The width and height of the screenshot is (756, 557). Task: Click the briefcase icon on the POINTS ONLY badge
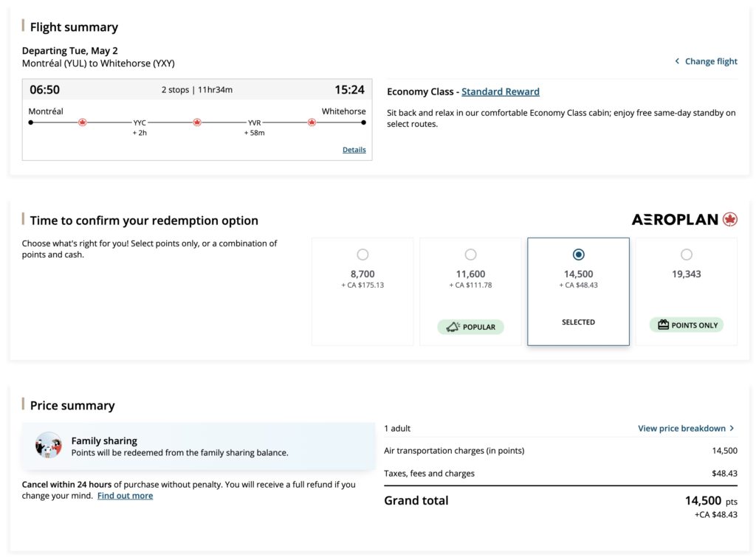click(662, 325)
